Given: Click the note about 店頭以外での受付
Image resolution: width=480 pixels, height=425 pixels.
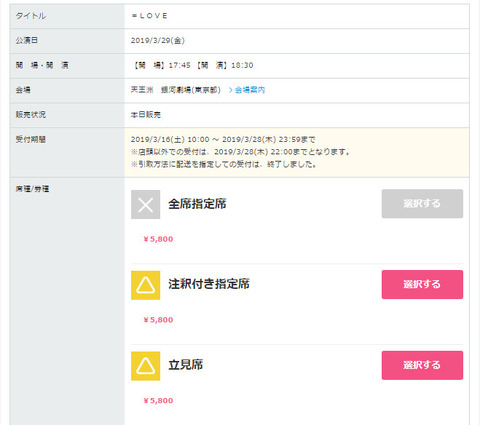Looking at the screenshot, I should [x=240, y=152].
